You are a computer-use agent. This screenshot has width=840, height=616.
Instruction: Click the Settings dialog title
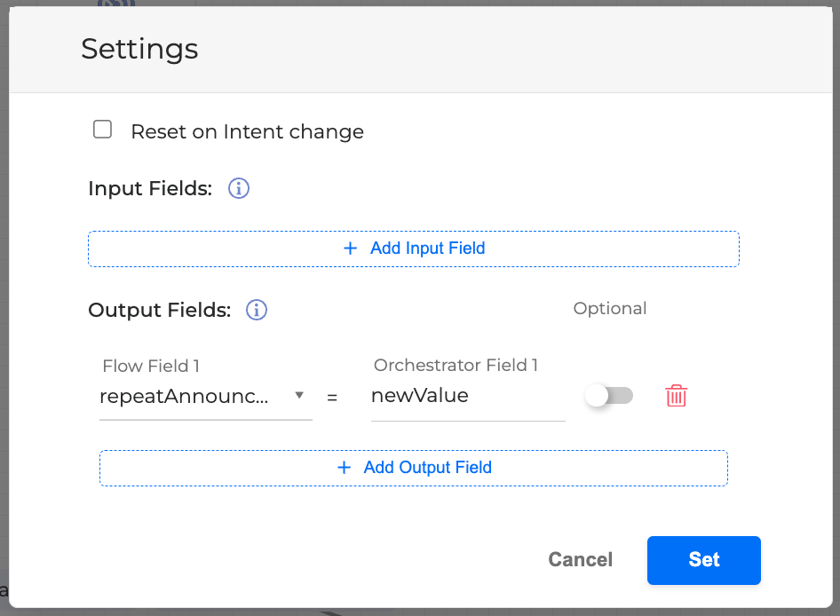[139, 49]
